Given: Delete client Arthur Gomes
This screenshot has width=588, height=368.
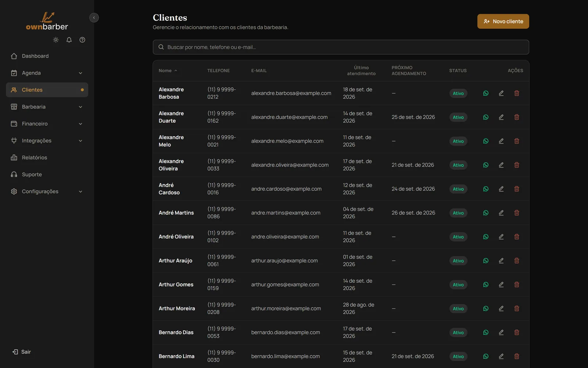Looking at the screenshot, I should pyautogui.click(x=517, y=284).
